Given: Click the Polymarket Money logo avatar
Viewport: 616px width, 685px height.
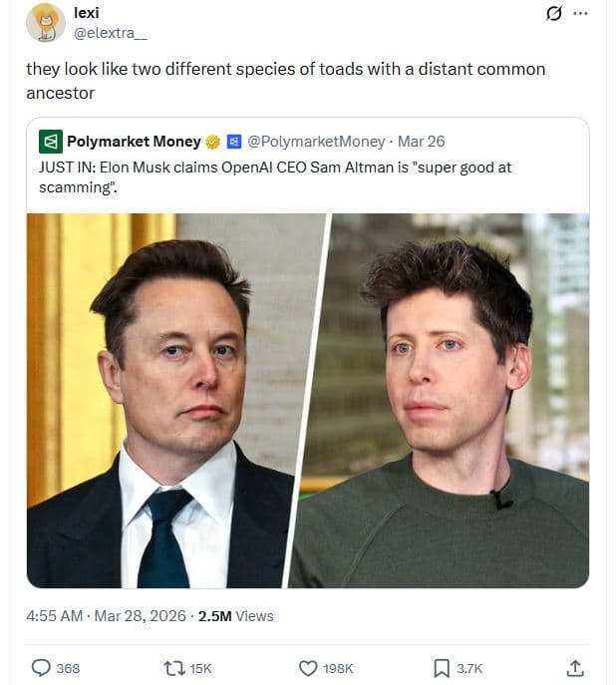Looking at the screenshot, I should tap(50, 142).
